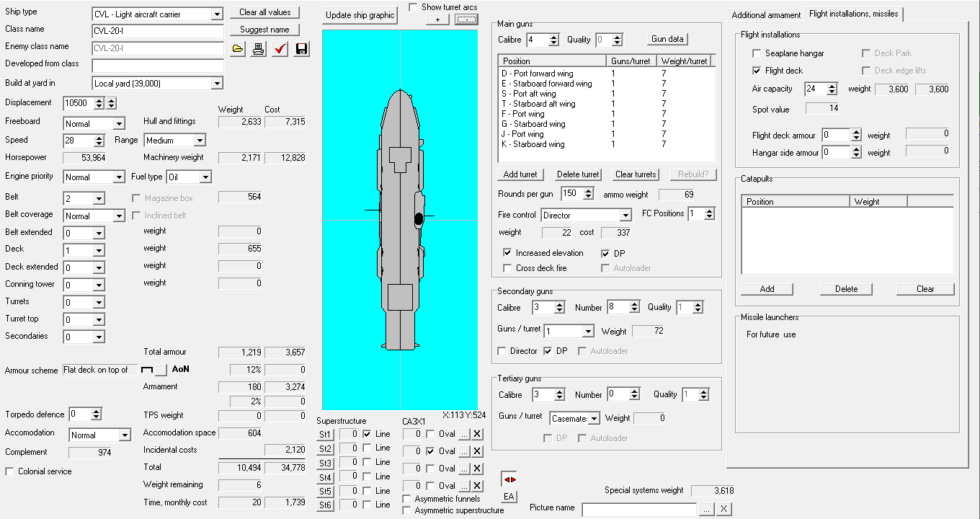The height and width of the screenshot is (519, 980).
Task: Click the Class name text field
Action: (158, 31)
